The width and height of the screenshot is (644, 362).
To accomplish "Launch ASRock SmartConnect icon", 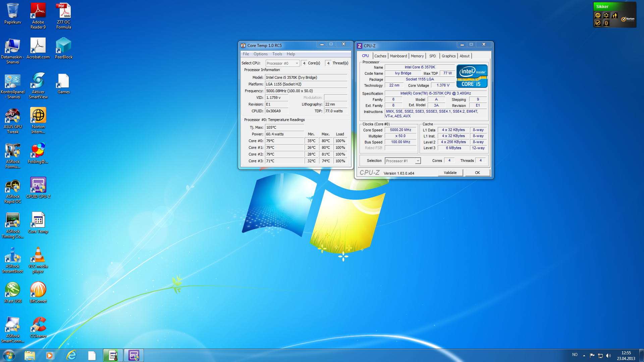I will [x=13, y=329].
